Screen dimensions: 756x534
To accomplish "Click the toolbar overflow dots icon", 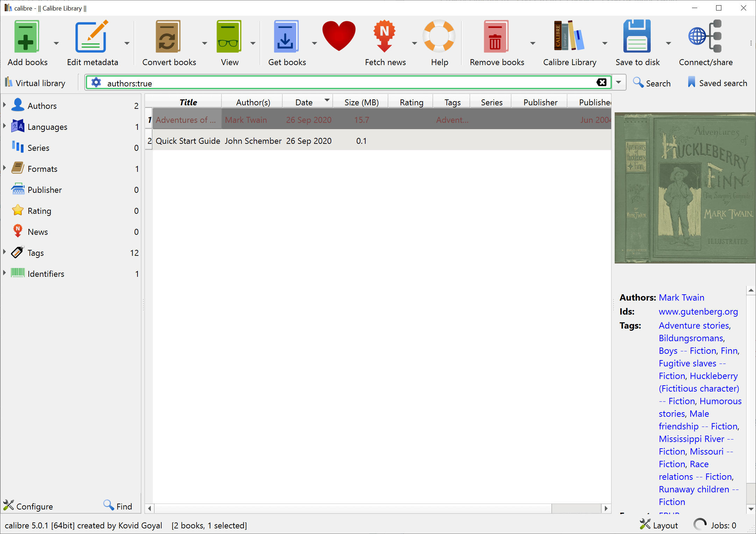I will tap(751, 43).
